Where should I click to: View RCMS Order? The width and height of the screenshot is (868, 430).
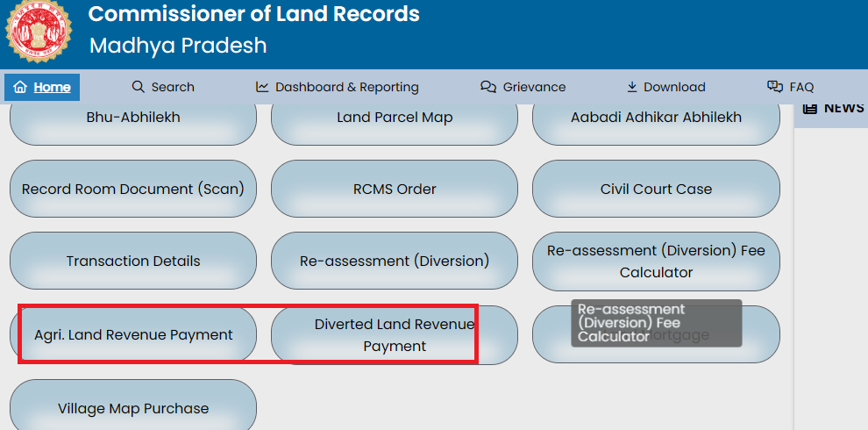[395, 189]
